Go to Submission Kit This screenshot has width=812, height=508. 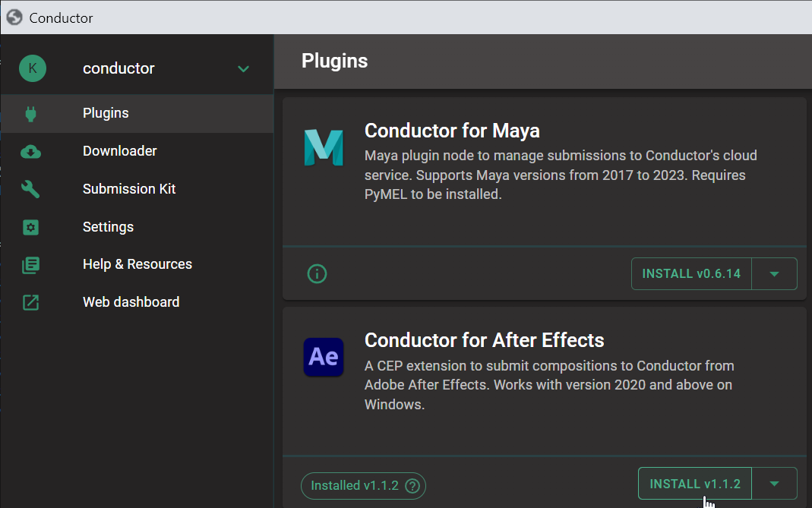pos(137,189)
